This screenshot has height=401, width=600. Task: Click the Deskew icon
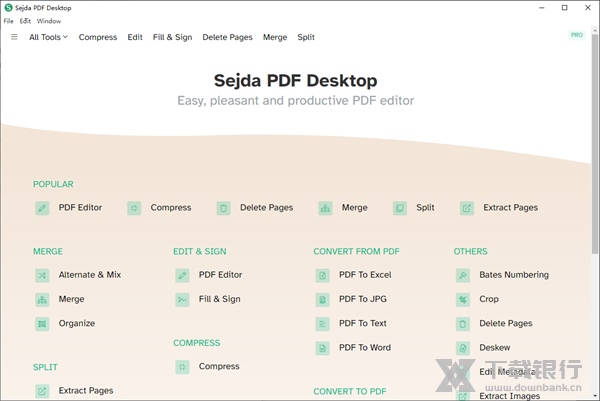(463, 348)
